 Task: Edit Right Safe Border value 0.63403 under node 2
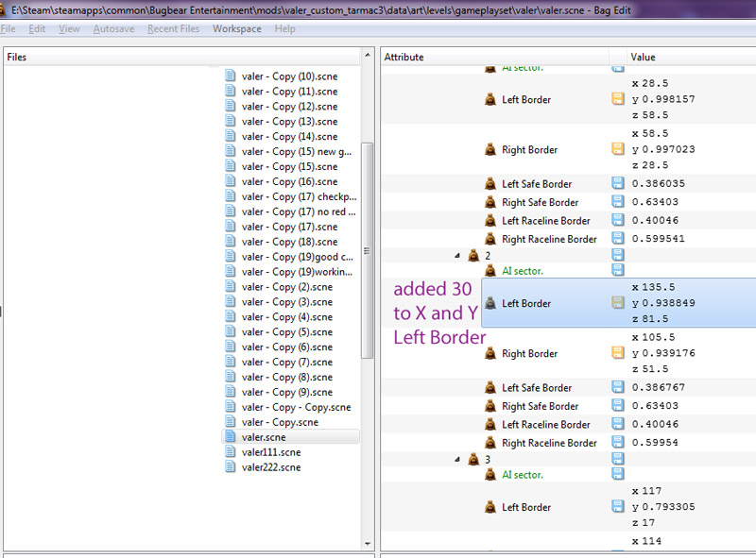(x=655, y=406)
